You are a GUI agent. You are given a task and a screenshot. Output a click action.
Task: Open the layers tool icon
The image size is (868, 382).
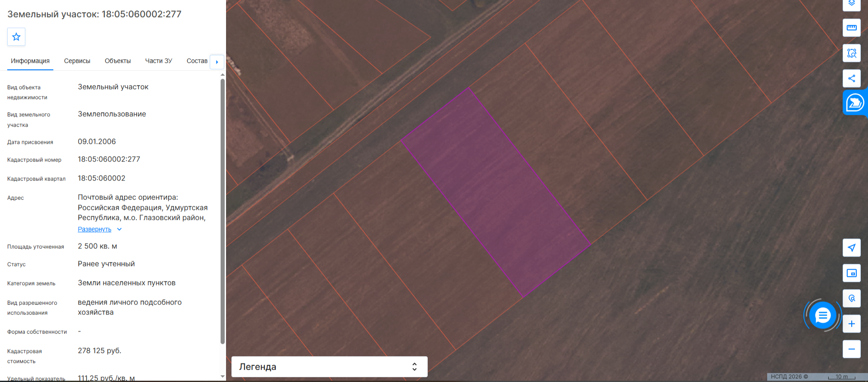[x=852, y=4]
